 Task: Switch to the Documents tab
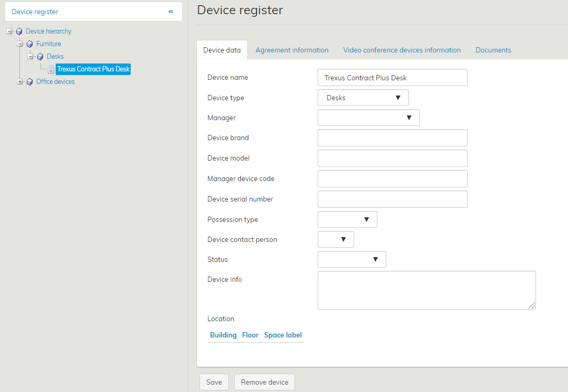493,50
